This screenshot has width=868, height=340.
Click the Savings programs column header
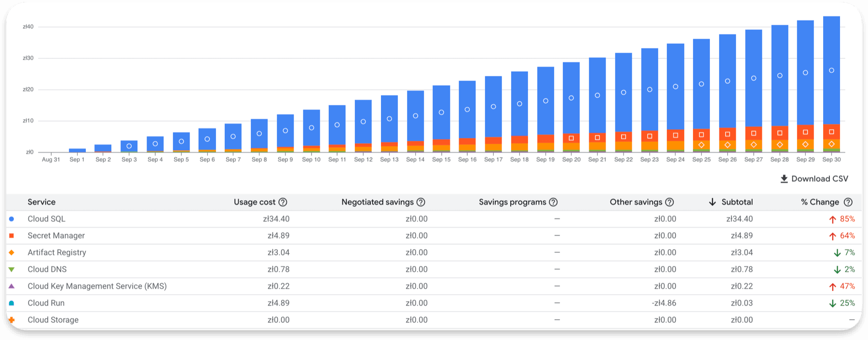(513, 202)
